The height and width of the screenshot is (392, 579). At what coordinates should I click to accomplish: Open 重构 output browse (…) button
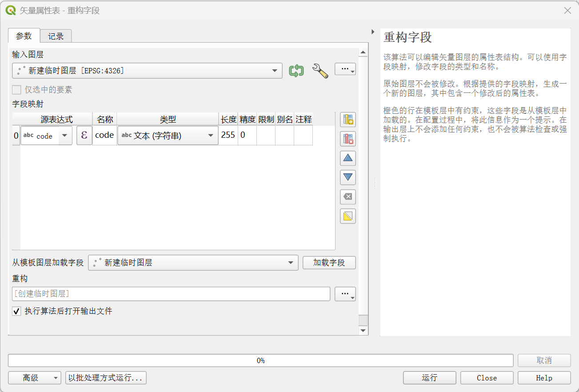(x=345, y=294)
